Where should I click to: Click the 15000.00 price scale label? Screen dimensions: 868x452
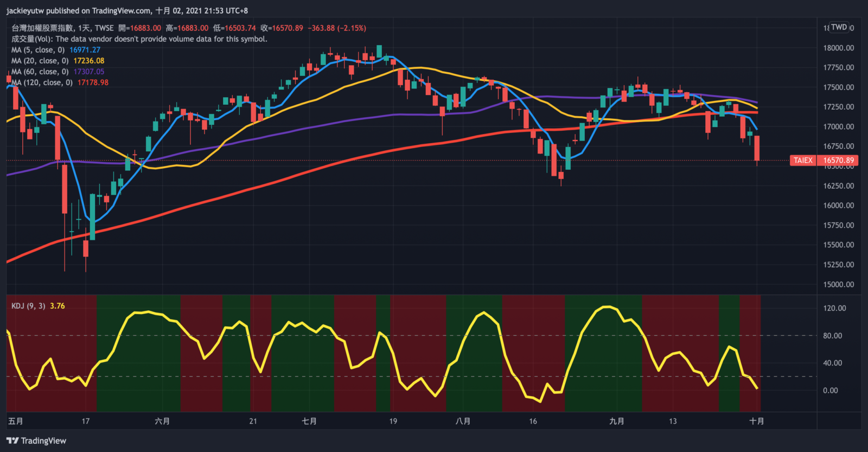(x=838, y=284)
